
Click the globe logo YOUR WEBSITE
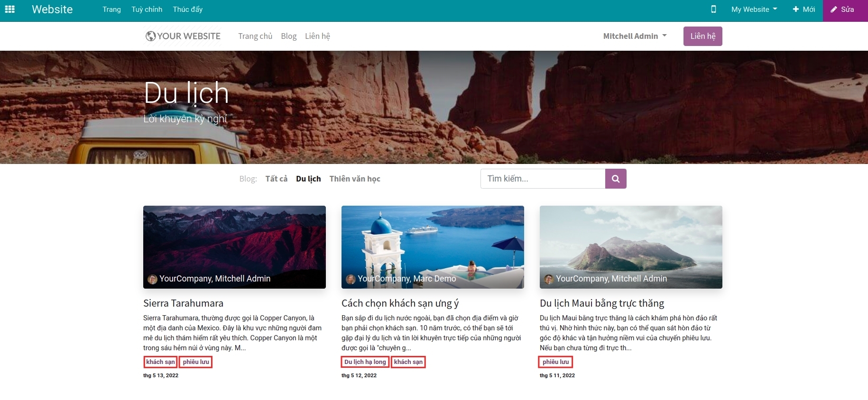coord(183,36)
